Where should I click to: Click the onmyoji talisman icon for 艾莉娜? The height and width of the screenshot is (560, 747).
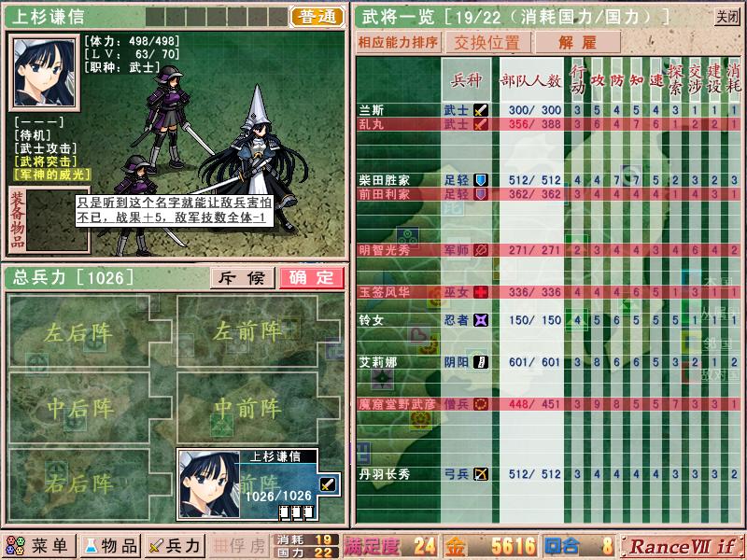[481, 362]
